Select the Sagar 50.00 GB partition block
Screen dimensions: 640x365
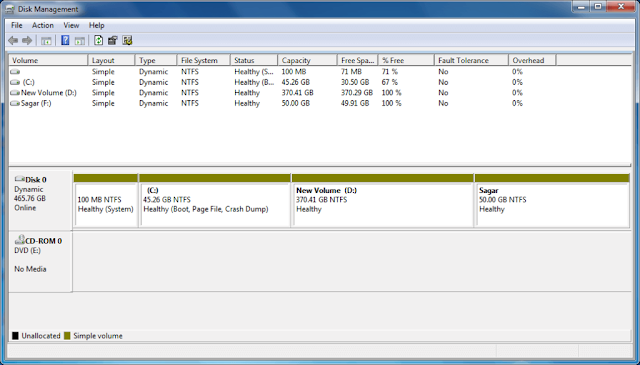[x=552, y=200]
